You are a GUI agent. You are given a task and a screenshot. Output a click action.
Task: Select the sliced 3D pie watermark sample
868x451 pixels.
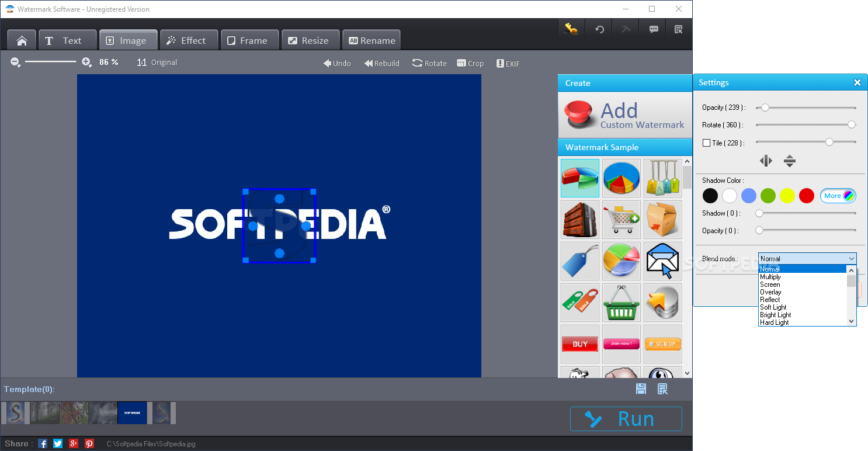coord(580,178)
